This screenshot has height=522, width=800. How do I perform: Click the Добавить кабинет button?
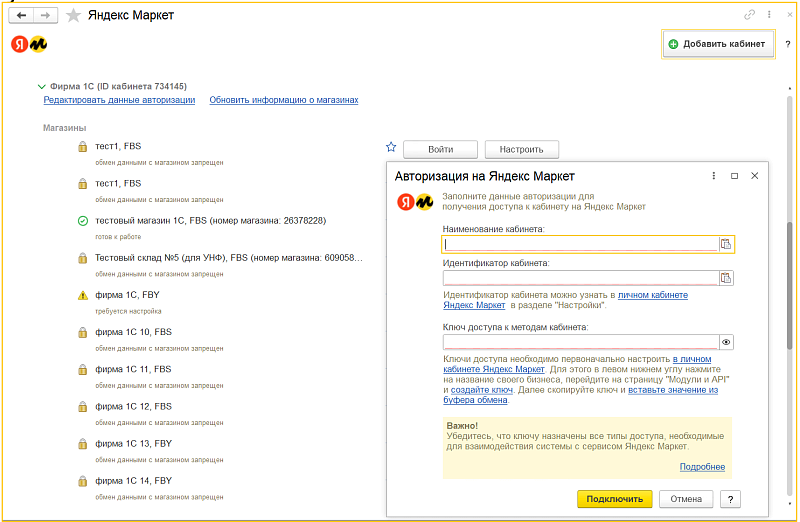tap(718, 44)
